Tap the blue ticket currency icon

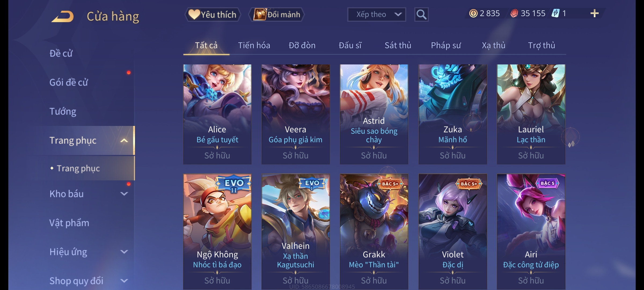(x=555, y=13)
